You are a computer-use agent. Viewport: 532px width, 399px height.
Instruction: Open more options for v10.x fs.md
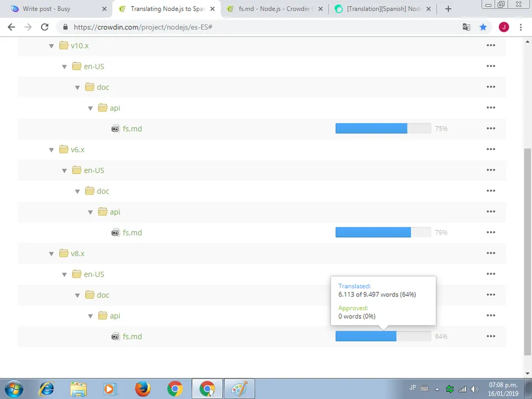point(491,128)
